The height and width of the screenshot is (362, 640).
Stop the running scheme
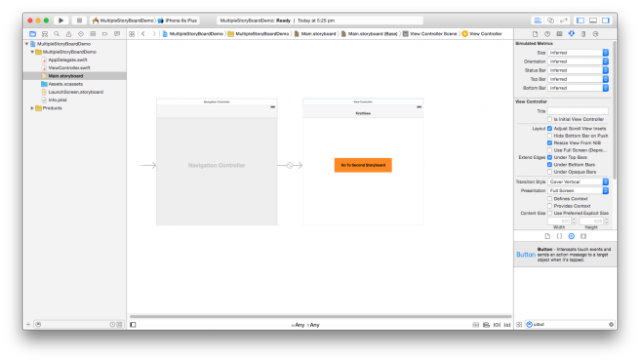tap(79, 20)
